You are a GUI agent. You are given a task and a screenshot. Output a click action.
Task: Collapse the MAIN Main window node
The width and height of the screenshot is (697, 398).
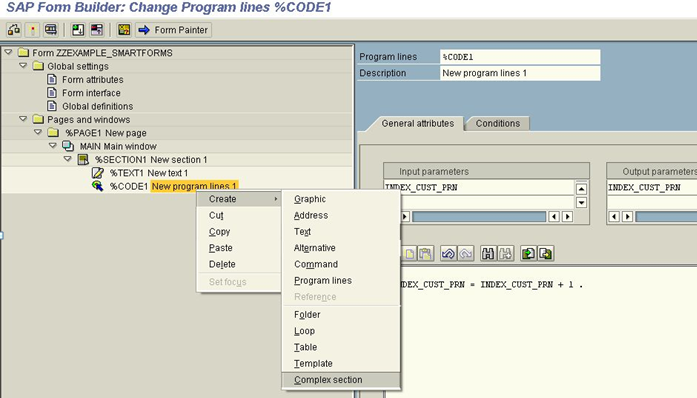[53, 146]
